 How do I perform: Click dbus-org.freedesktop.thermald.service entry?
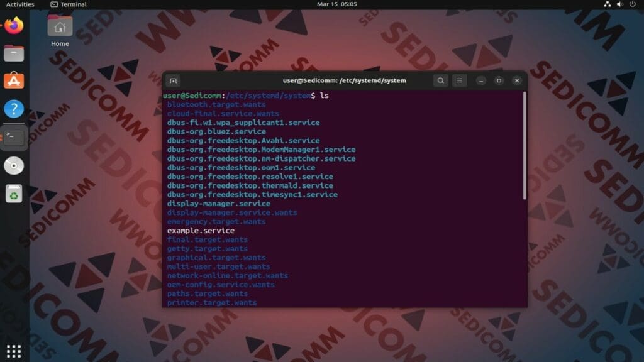250,186
